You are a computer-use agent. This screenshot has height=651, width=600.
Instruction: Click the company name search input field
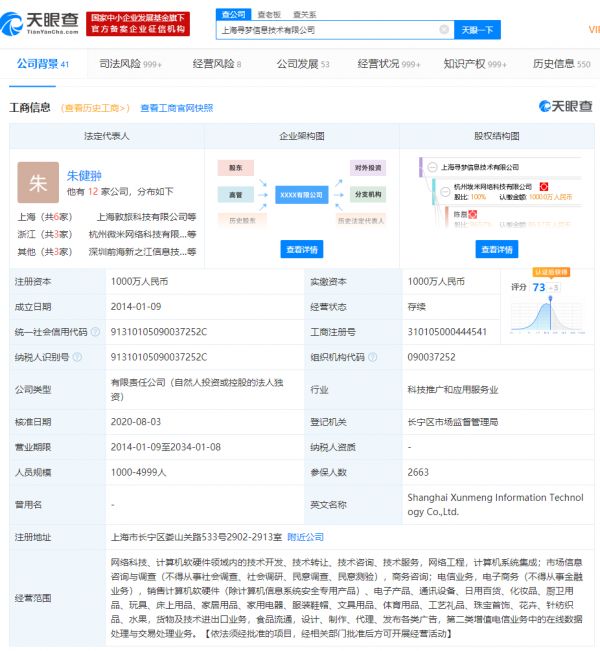pyautogui.click(x=327, y=30)
